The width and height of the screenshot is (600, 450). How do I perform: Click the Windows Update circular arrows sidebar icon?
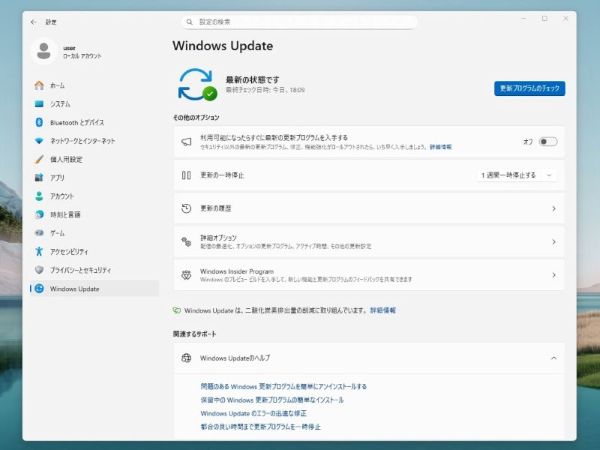(39, 289)
